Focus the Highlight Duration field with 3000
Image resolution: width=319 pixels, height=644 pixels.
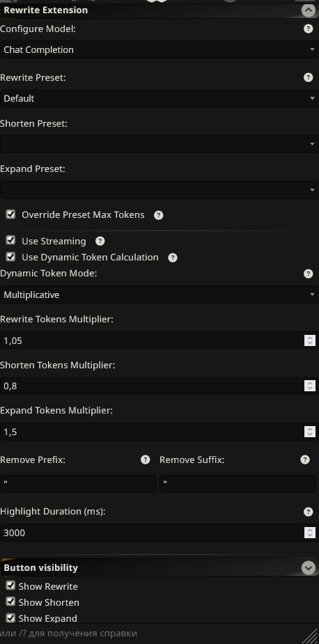(x=159, y=533)
